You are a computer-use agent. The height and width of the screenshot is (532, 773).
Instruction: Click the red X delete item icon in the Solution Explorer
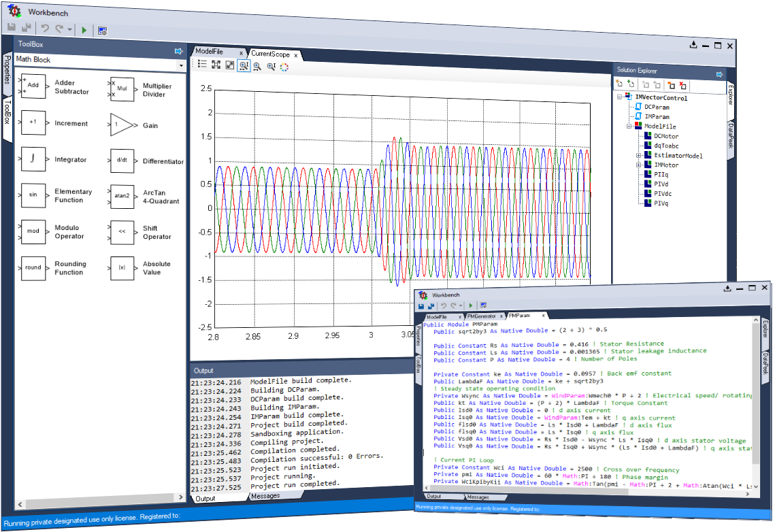tap(682, 86)
